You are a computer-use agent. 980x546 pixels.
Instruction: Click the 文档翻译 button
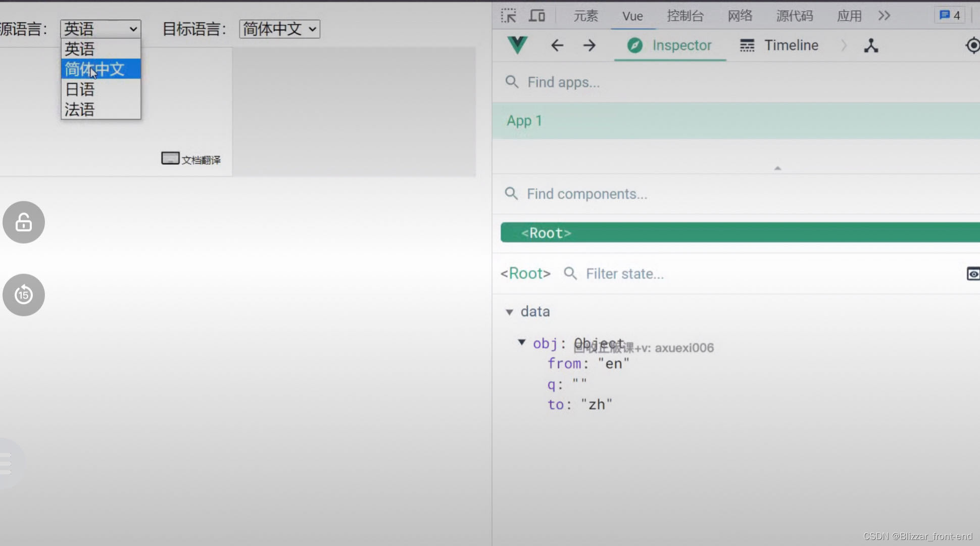click(191, 159)
